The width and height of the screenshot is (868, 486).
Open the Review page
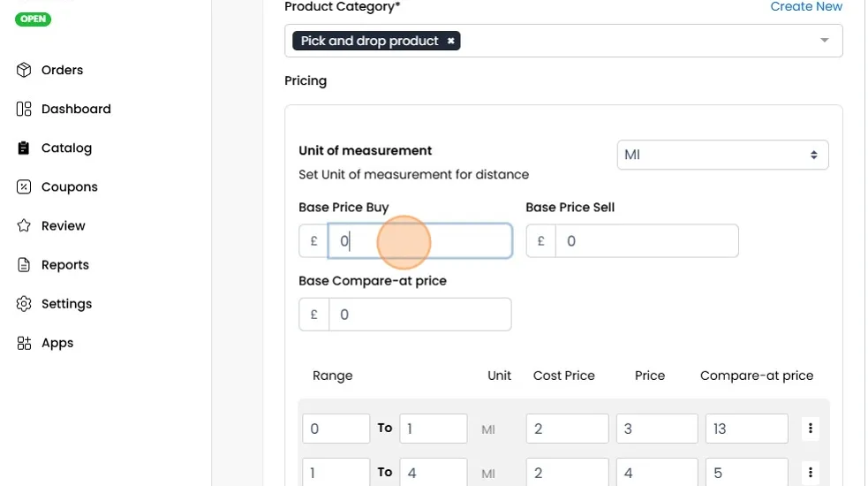click(x=63, y=225)
